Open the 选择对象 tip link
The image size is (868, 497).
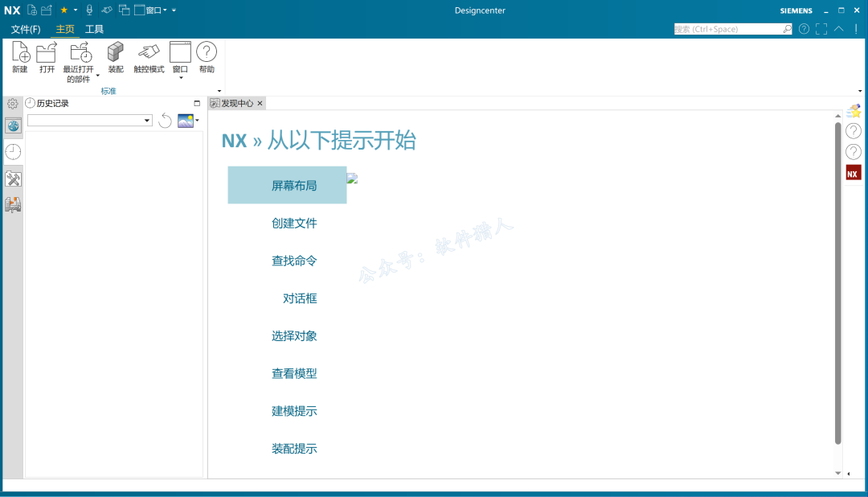pyautogui.click(x=294, y=336)
